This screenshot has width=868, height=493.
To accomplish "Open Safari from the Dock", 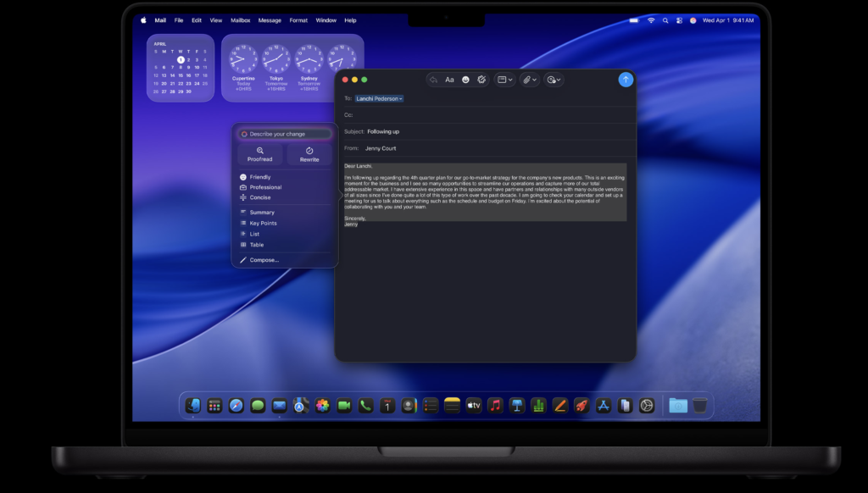I will [236, 406].
